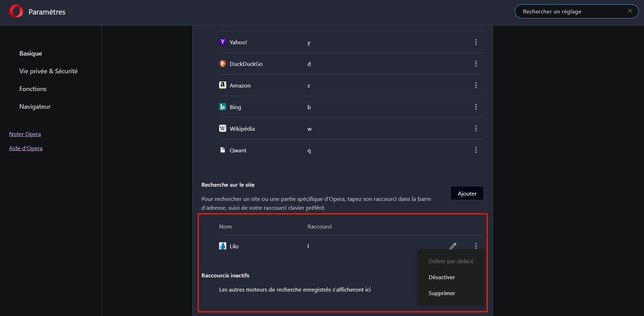Open the three-dot menu for Qwant
The image size is (644, 316).
click(476, 150)
